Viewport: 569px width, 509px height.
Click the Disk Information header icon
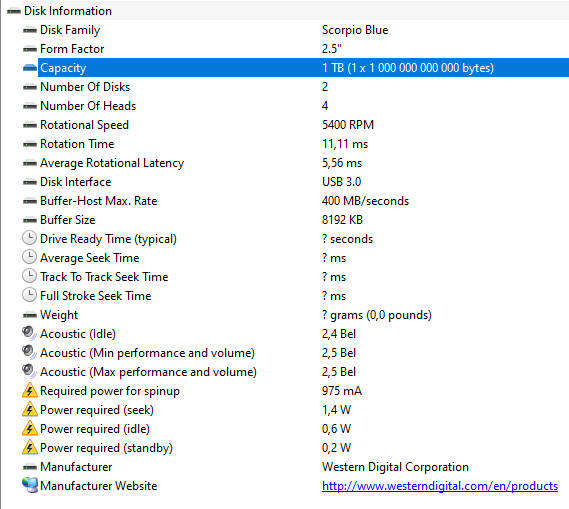click(13, 11)
